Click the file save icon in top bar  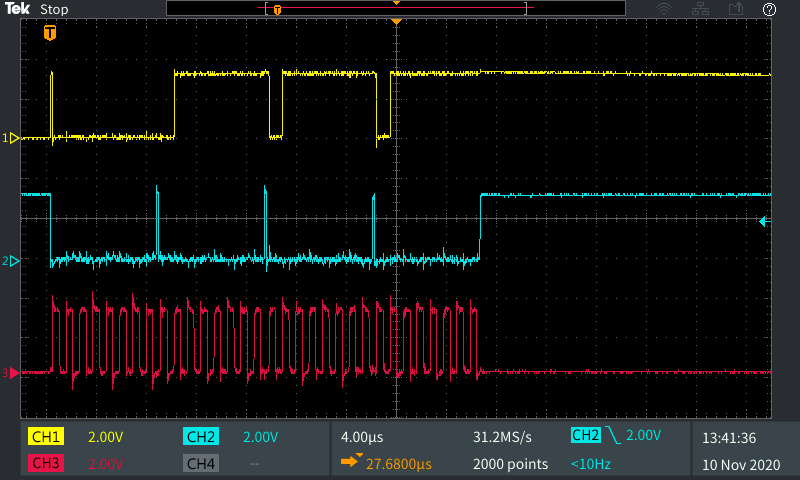tap(736, 9)
